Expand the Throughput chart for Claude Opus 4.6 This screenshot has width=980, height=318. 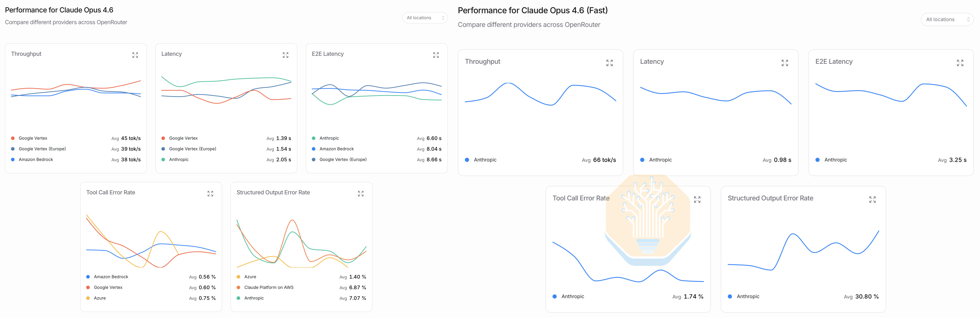click(135, 55)
